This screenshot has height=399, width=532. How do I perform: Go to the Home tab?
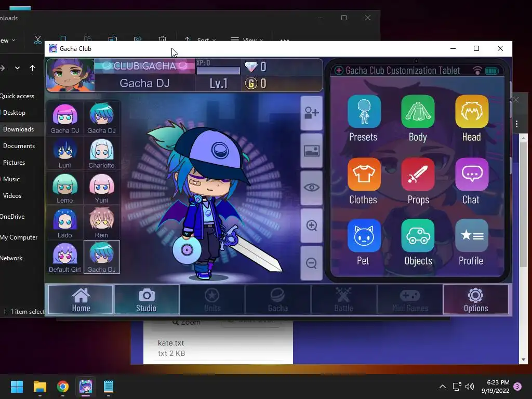[x=81, y=300]
